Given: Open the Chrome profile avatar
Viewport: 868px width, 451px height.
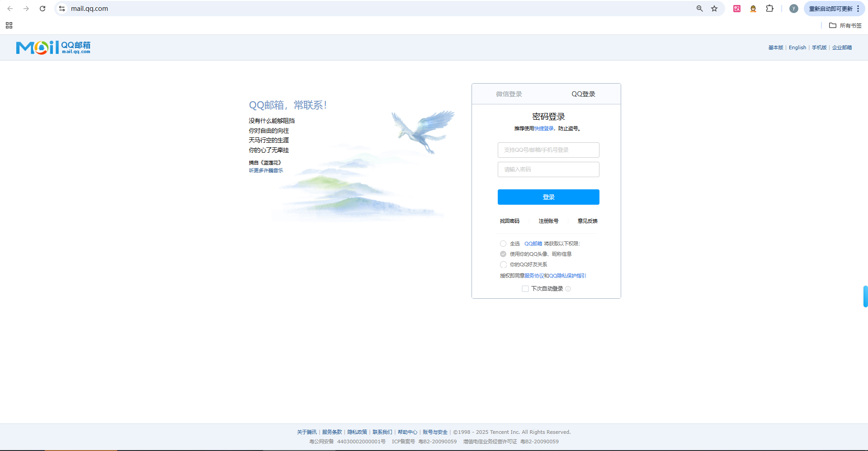Looking at the screenshot, I should [x=793, y=9].
